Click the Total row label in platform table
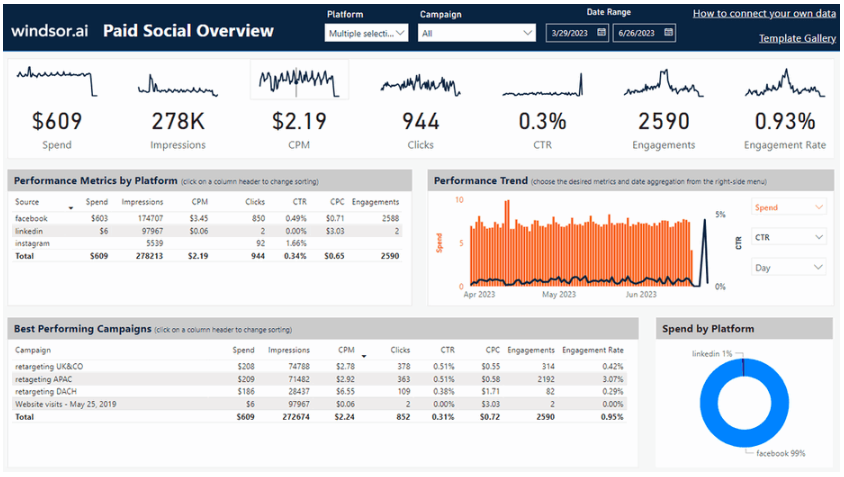 [x=24, y=256]
